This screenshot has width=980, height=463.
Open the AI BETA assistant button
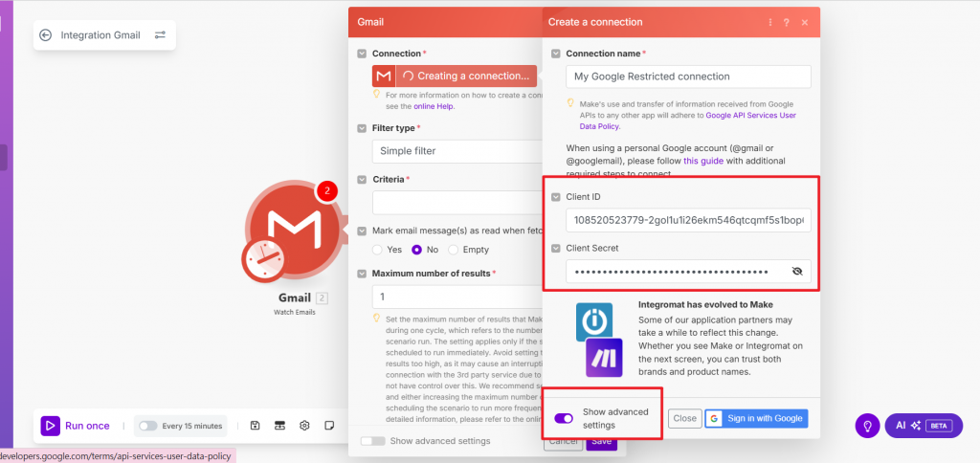[924, 426]
